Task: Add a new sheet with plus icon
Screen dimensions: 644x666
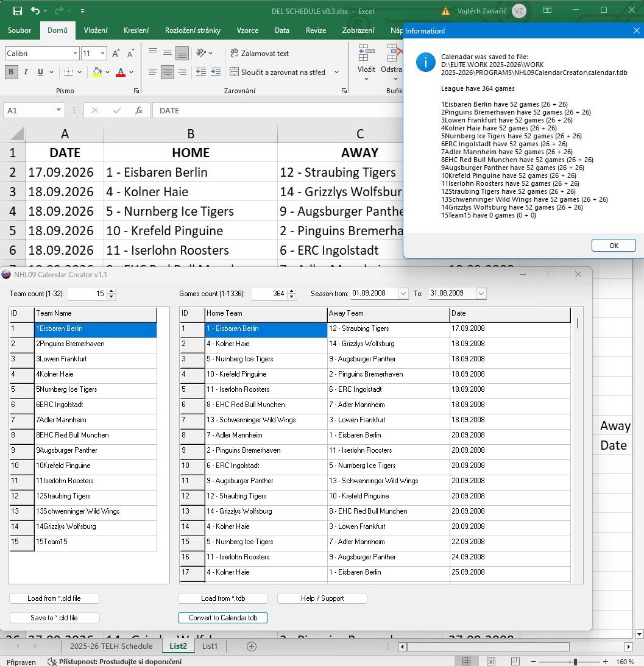Action: tap(252, 647)
